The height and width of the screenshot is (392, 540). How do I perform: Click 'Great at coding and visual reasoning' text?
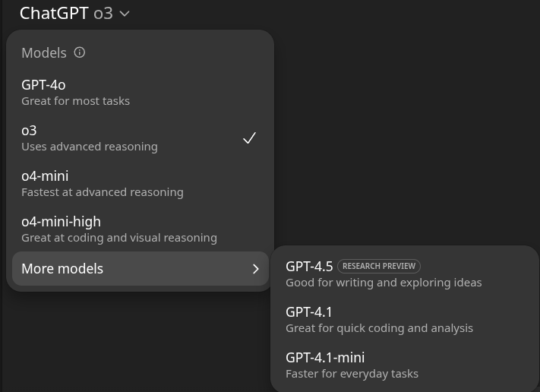point(119,238)
